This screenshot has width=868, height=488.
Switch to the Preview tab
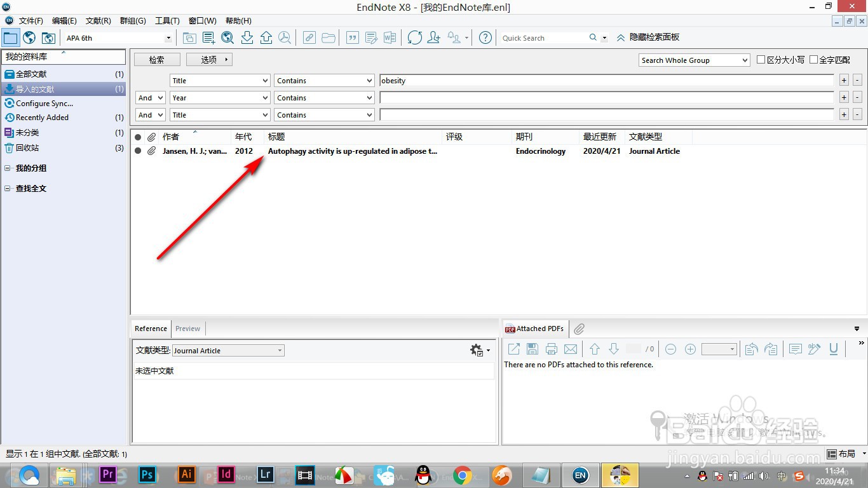[x=187, y=329]
